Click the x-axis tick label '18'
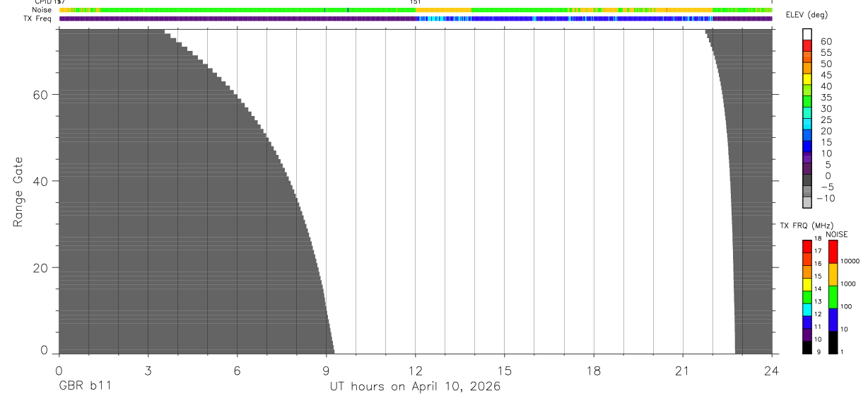Image resolution: width=868 pixels, height=401 pixels. click(594, 370)
